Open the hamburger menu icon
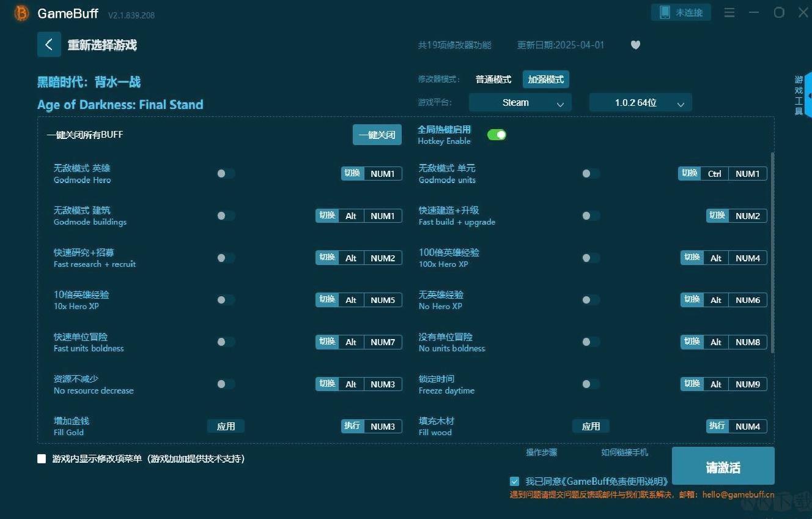Viewport: 812px width, 519px height. click(x=729, y=12)
